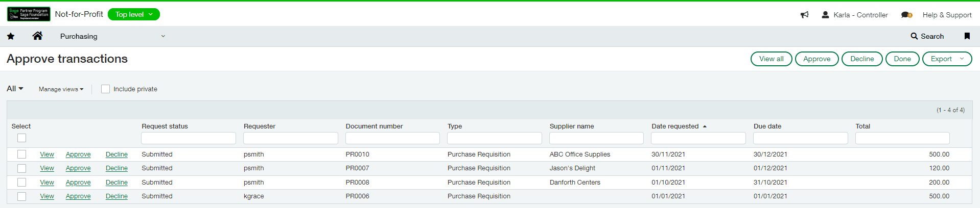This screenshot has width=980, height=208.
Task: Go to the home icon
Action: click(x=37, y=36)
